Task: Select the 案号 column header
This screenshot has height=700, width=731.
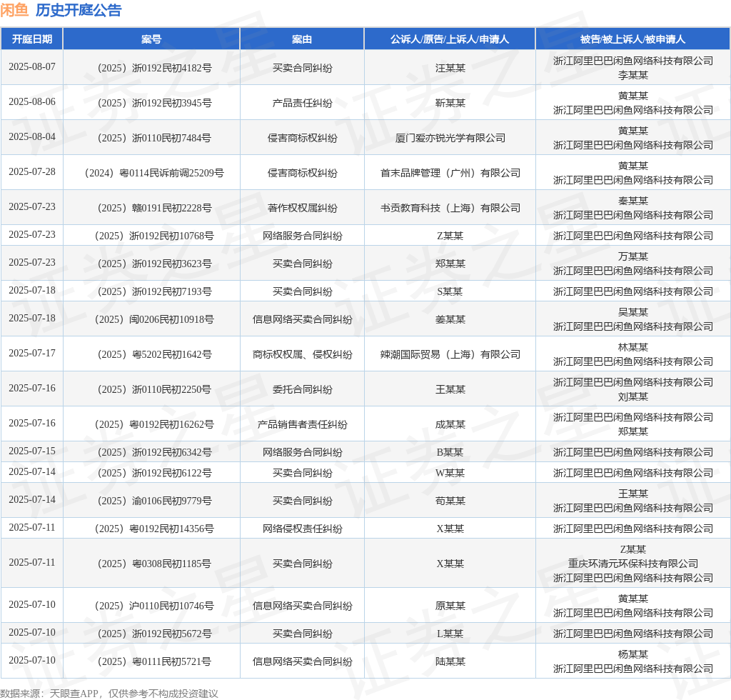Action: click(x=151, y=39)
